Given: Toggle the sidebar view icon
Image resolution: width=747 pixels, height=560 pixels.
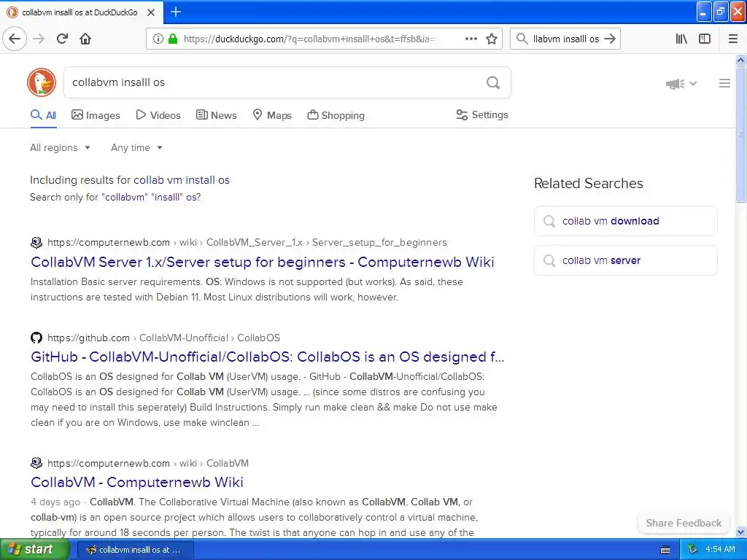Looking at the screenshot, I should pyautogui.click(x=705, y=39).
